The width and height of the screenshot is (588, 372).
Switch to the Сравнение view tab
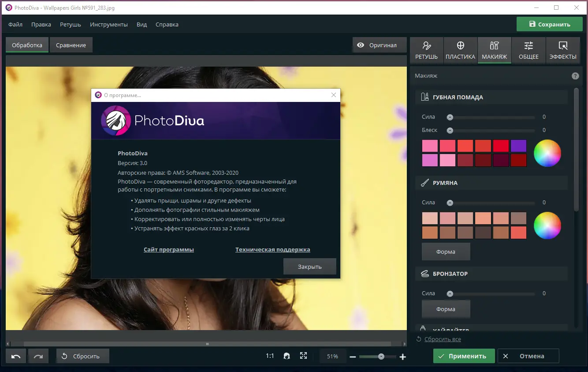click(x=71, y=45)
